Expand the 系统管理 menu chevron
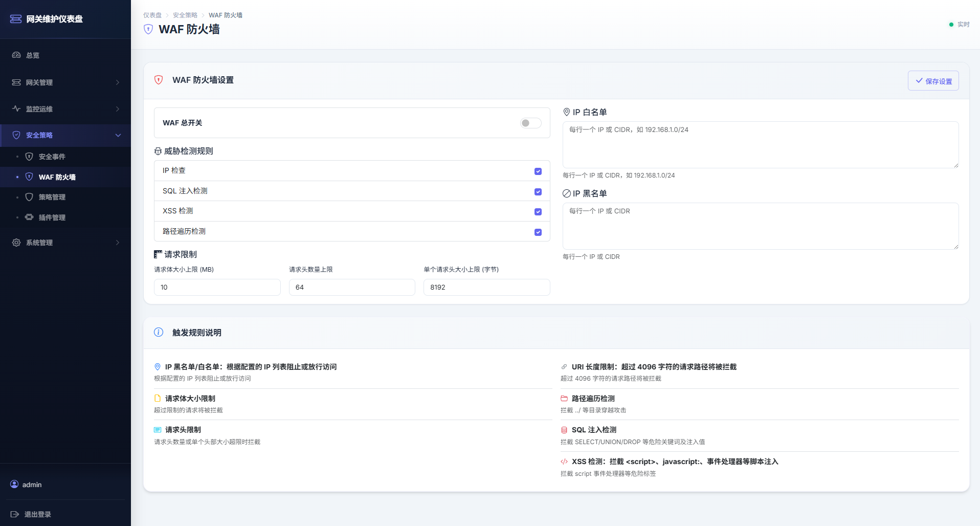Image resolution: width=980 pixels, height=526 pixels. [118, 243]
